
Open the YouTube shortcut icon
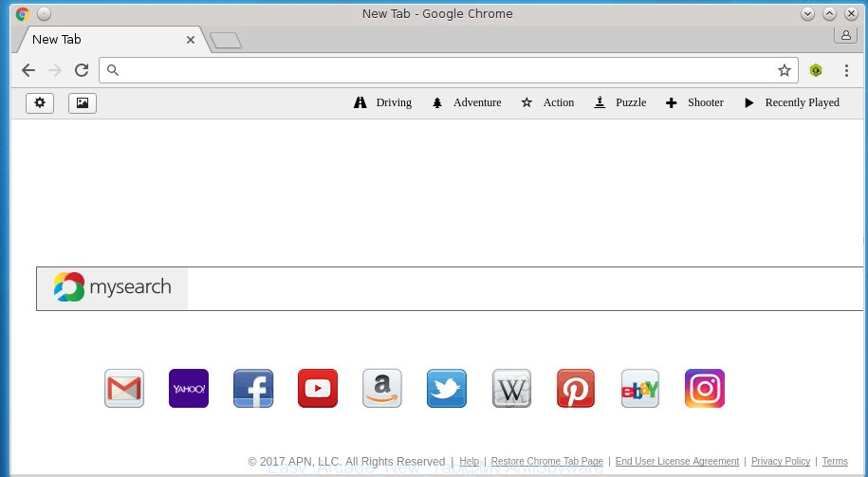[318, 389]
